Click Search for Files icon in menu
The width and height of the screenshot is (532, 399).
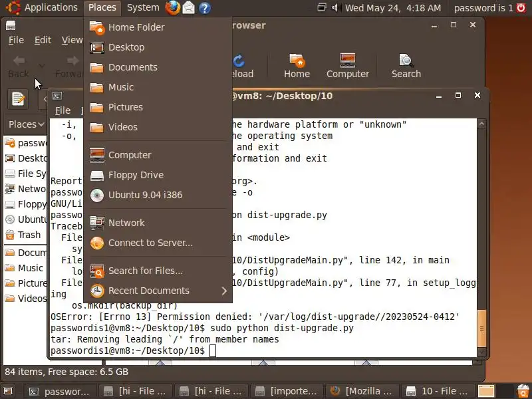pos(96,271)
